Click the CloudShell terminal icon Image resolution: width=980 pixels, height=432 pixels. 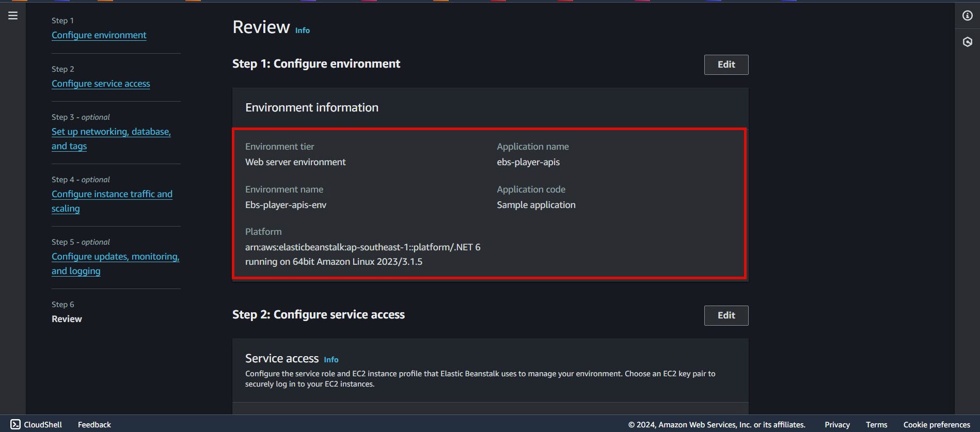[15, 424]
